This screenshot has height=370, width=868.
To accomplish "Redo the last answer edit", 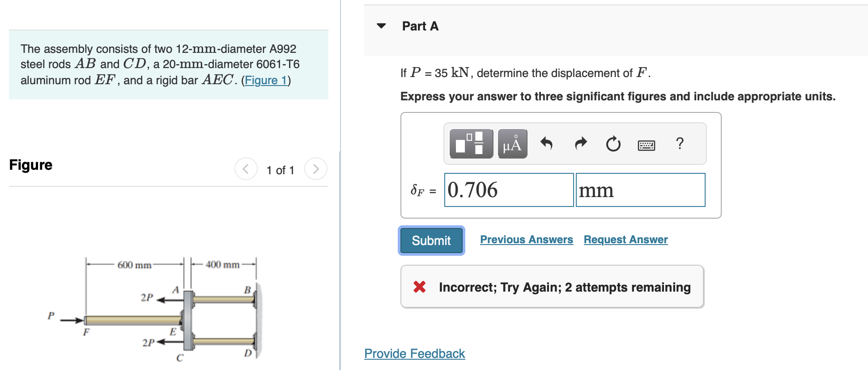I will point(579,143).
